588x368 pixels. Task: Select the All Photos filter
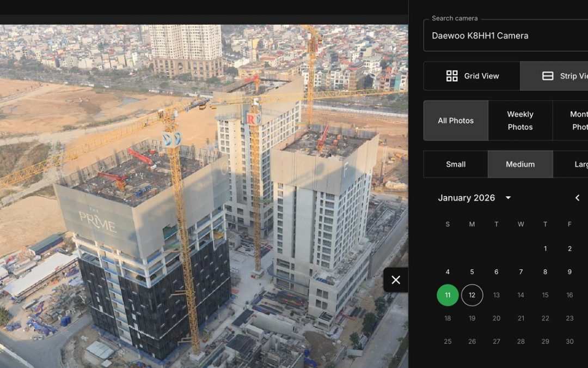pyautogui.click(x=456, y=120)
